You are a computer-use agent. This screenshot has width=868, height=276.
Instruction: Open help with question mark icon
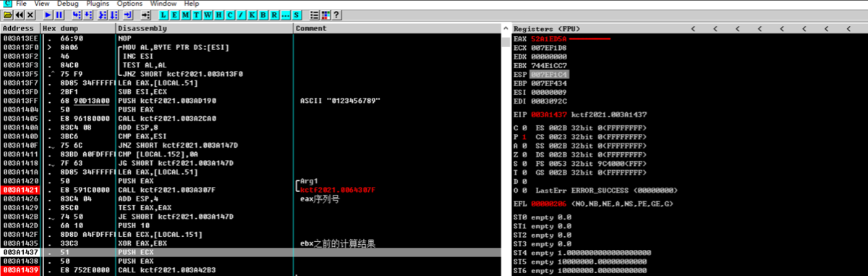336,14
